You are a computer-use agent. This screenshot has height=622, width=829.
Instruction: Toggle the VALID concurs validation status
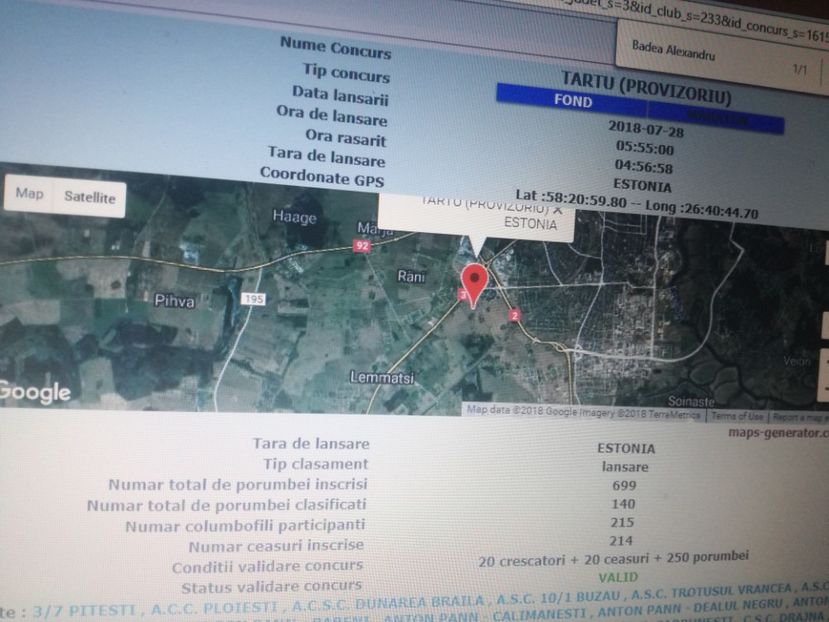coord(620,575)
